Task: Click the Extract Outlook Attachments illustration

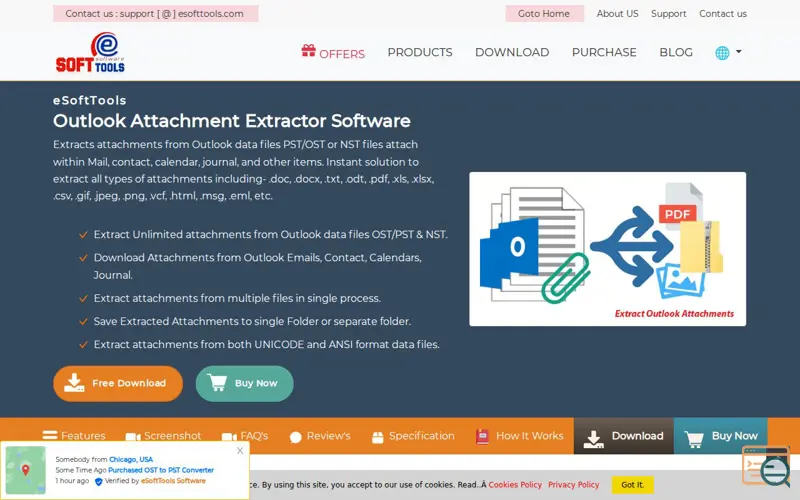Action: (x=608, y=249)
